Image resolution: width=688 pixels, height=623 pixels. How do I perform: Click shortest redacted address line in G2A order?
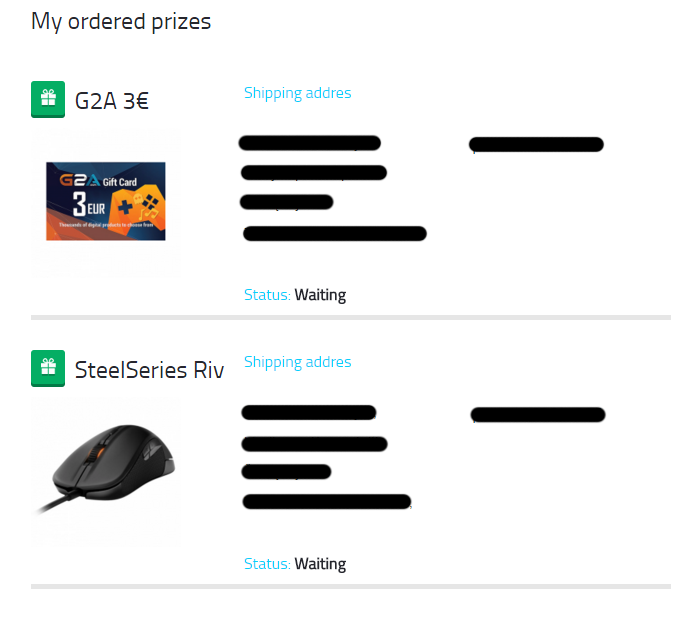287,203
